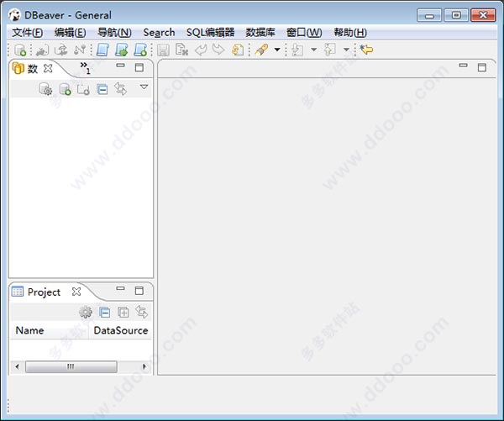This screenshot has width=504, height=421.
Task: Open Previous Annotation dropdown arrow
Action: point(346,50)
